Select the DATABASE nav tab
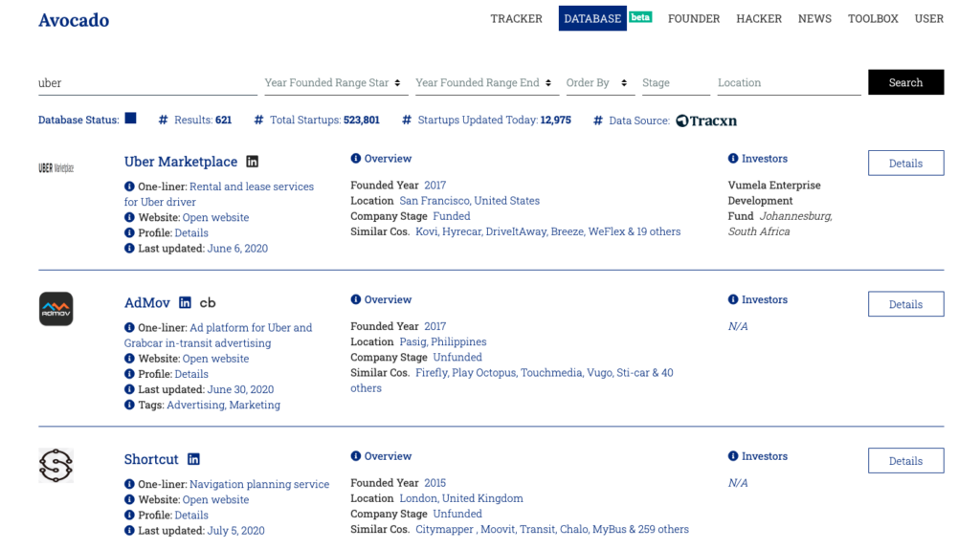 click(592, 19)
